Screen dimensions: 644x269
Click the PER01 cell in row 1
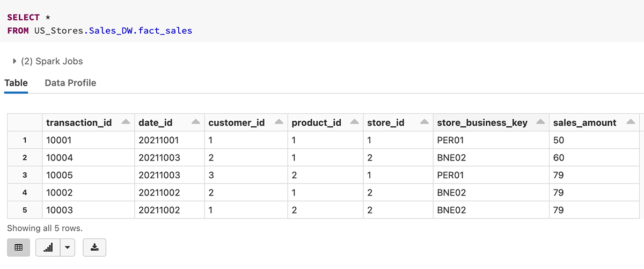coord(451,140)
